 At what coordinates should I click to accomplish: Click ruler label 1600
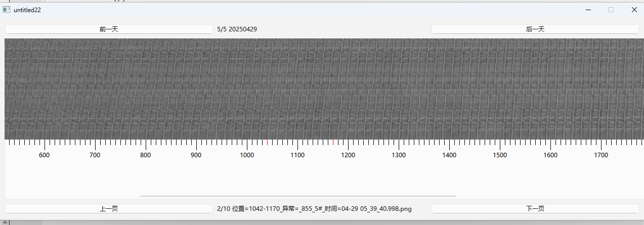click(x=550, y=155)
